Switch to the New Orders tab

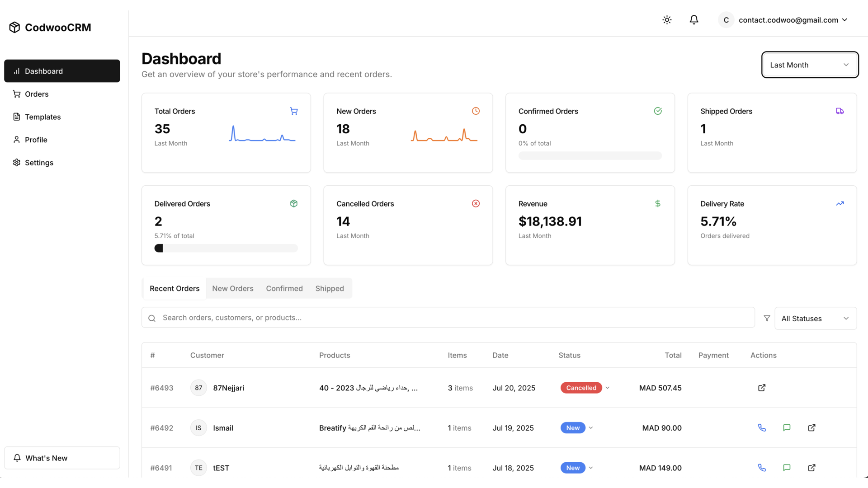click(232, 288)
